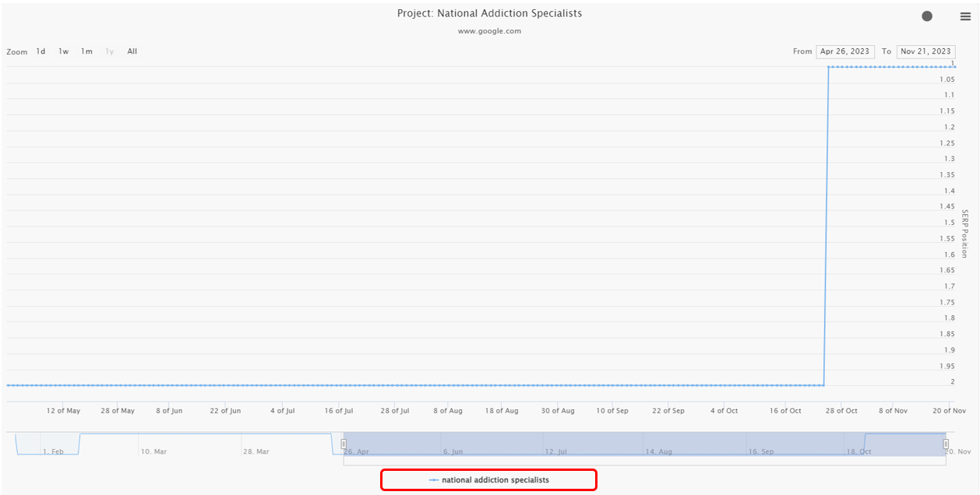980x495 pixels.
Task: Click the vertical jump segment of the line
Action: pos(826,226)
